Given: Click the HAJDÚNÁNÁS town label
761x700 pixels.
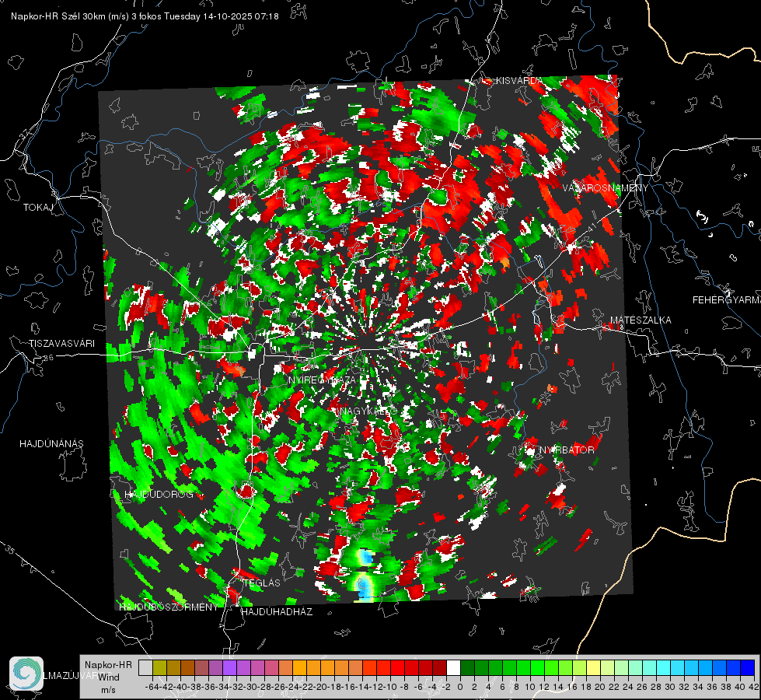Looking at the screenshot, I should 51,443.
